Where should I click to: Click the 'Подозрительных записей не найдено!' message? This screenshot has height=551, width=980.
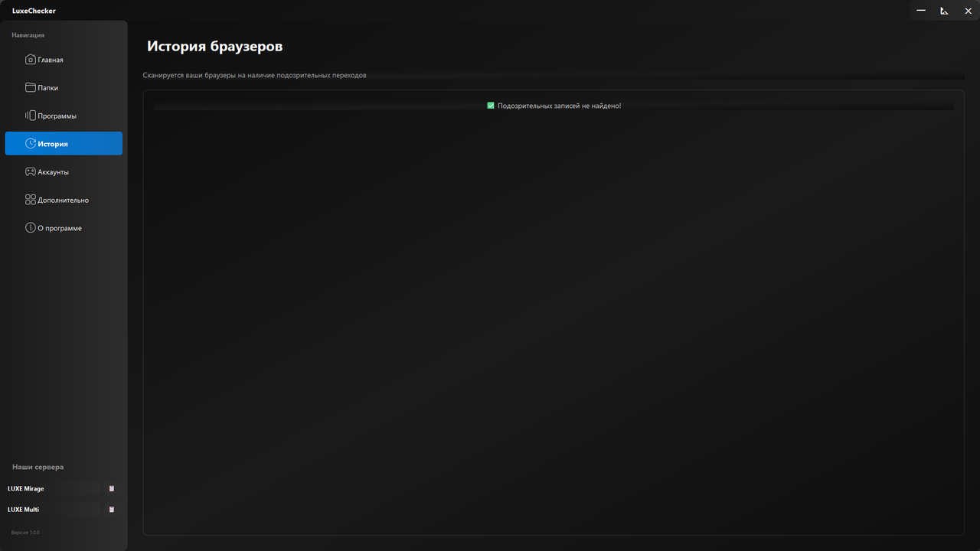click(x=559, y=106)
